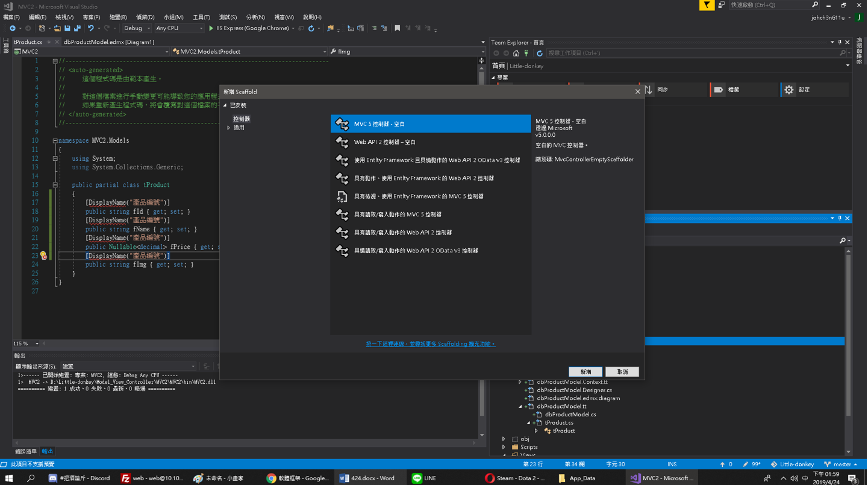Open the Debug configuration dropdown
This screenshot has width=868, height=485.
137,28
